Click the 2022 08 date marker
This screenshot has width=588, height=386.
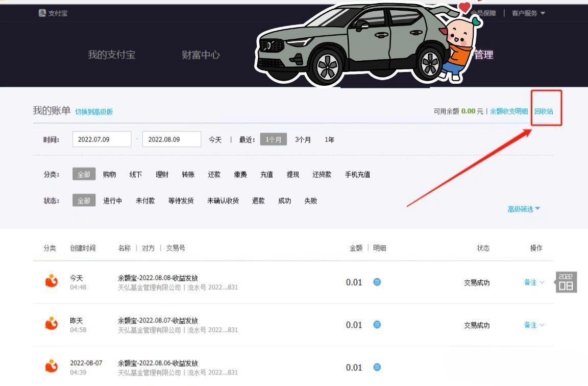[566, 282]
